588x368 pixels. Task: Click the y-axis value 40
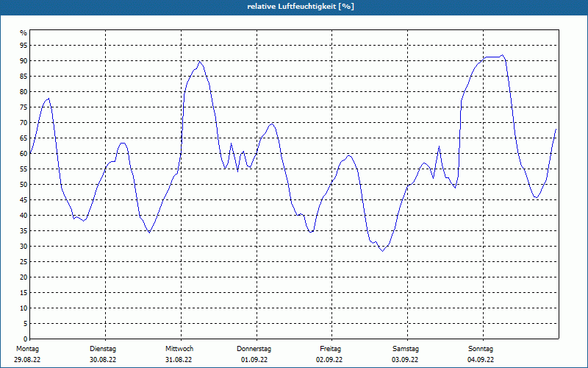tap(24, 216)
